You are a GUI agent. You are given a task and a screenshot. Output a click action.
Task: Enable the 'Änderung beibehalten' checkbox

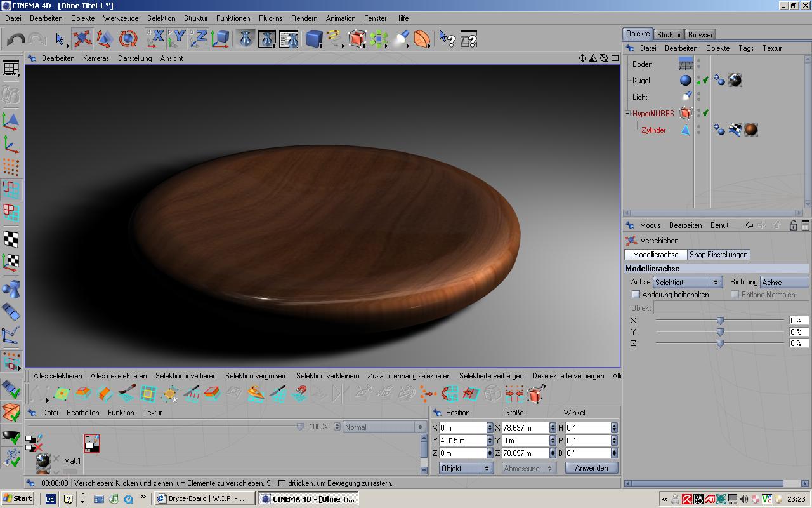click(x=636, y=295)
